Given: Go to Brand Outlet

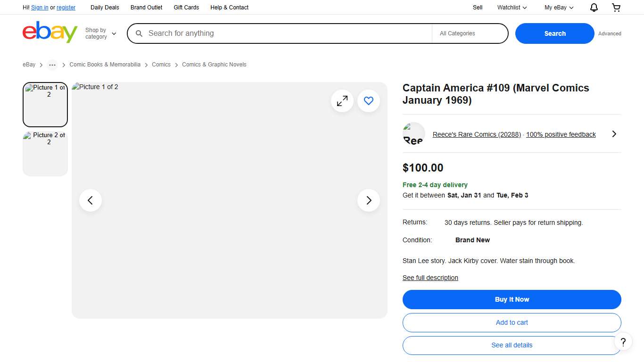Looking at the screenshot, I should pyautogui.click(x=146, y=8).
